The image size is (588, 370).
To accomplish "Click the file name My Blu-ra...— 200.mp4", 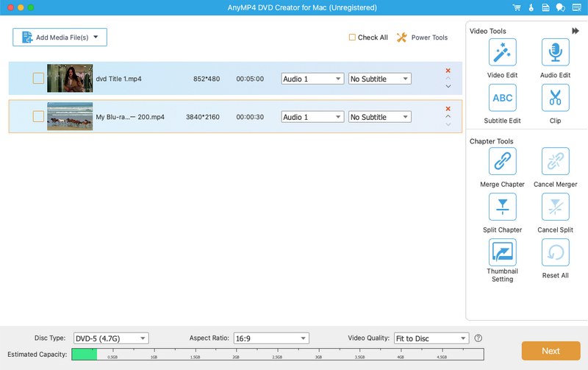I will [x=130, y=117].
